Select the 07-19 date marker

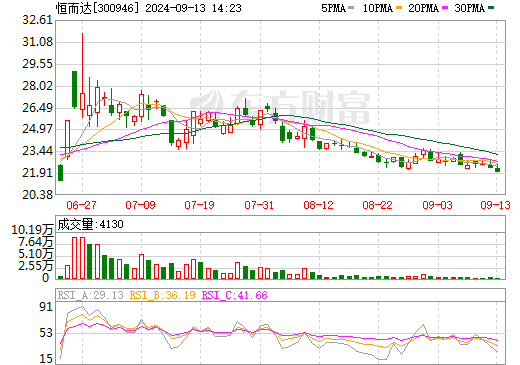[200, 205]
